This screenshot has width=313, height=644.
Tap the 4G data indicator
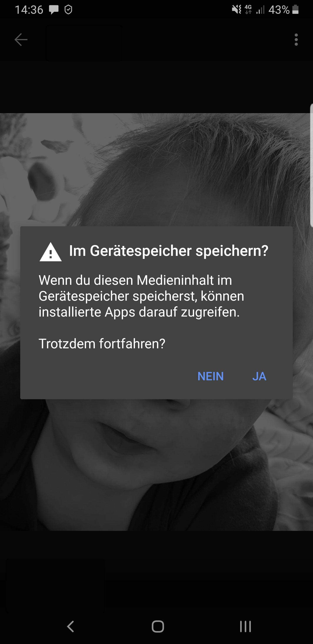248,10
